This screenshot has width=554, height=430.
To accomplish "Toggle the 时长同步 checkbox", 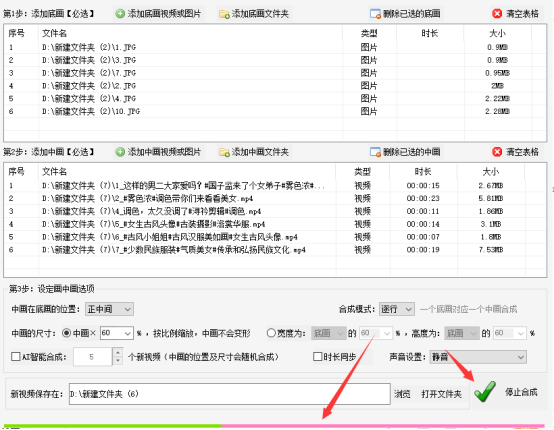I will [317, 357].
